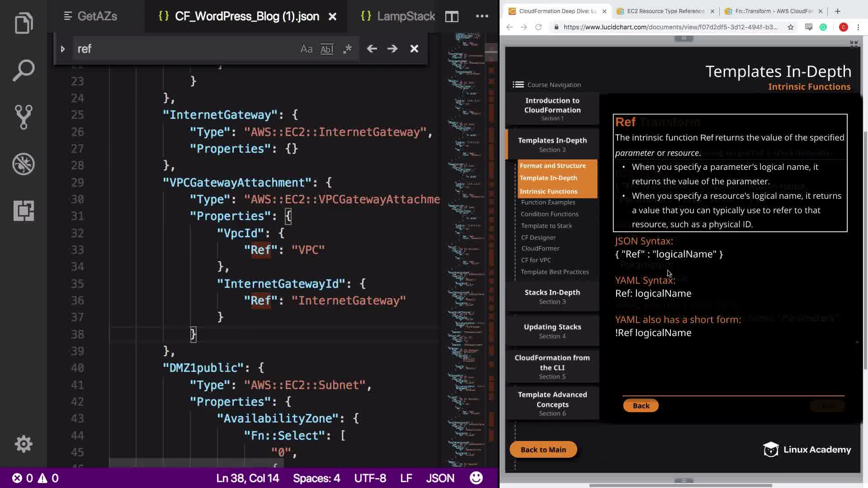The image size is (868, 488).
Task: Click the Manage gear icon
Action: [24, 444]
